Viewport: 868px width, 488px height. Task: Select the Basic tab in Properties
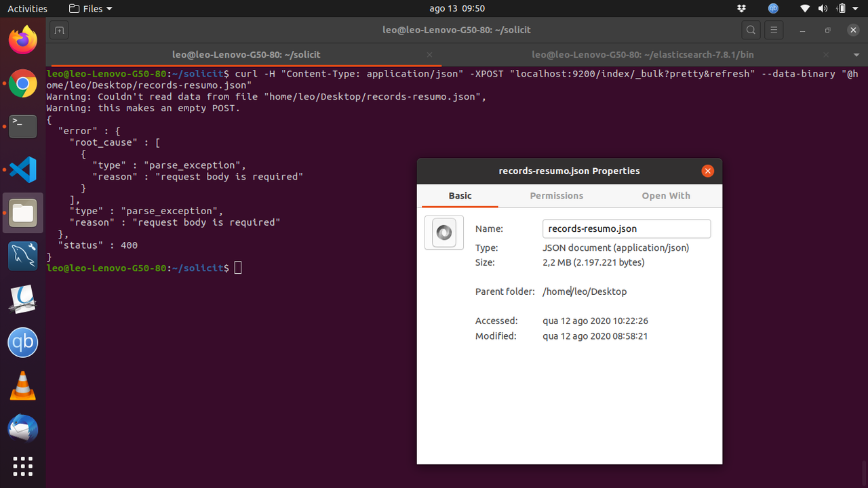[x=459, y=195]
